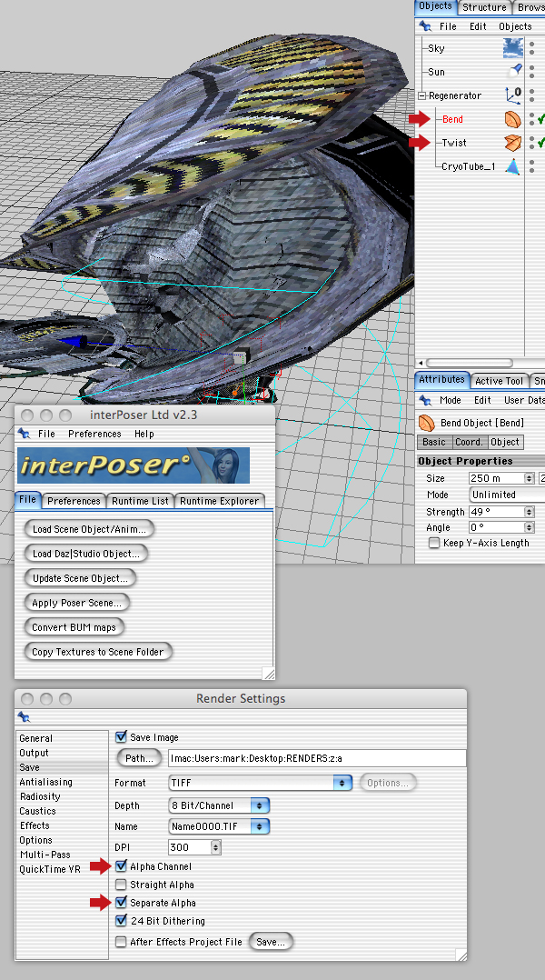Image resolution: width=545 pixels, height=980 pixels.
Task: Click the save path text field
Action: click(x=317, y=758)
